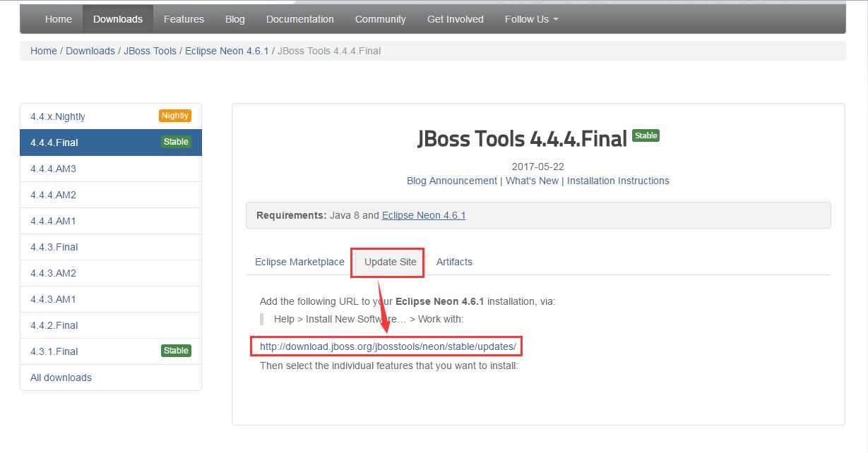Image resolution: width=868 pixels, height=453 pixels.
Task: Open All downloads in the sidebar
Action: (111, 377)
